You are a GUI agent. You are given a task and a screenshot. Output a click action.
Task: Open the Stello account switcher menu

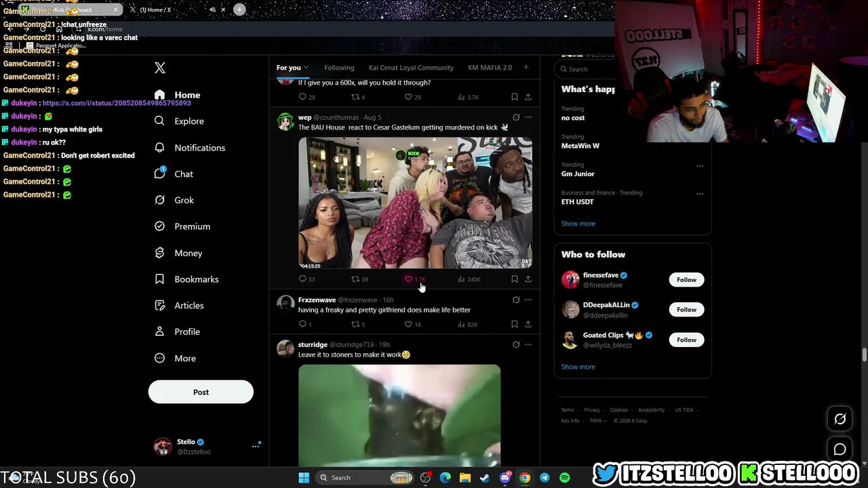click(x=256, y=446)
